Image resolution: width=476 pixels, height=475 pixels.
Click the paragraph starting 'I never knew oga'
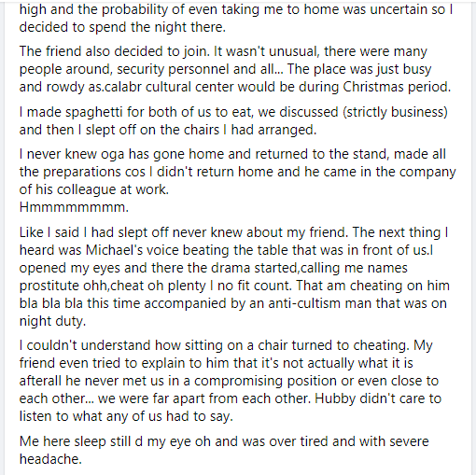coord(237,180)
